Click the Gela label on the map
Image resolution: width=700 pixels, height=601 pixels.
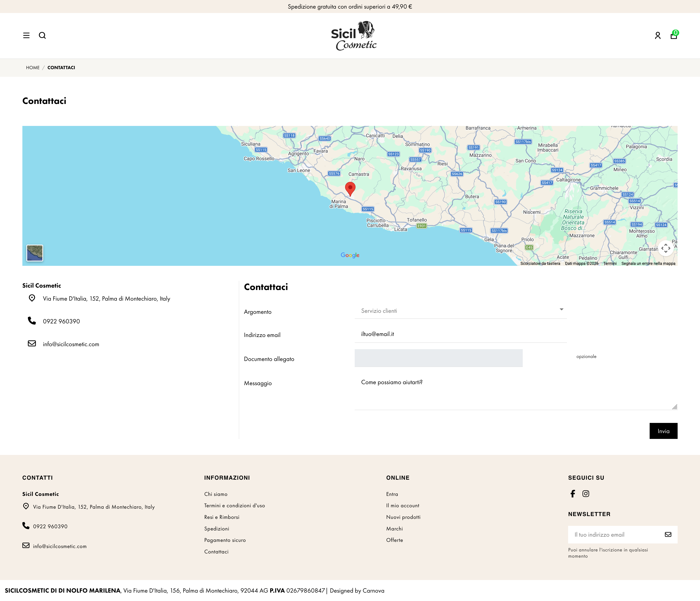coord(489,239)
